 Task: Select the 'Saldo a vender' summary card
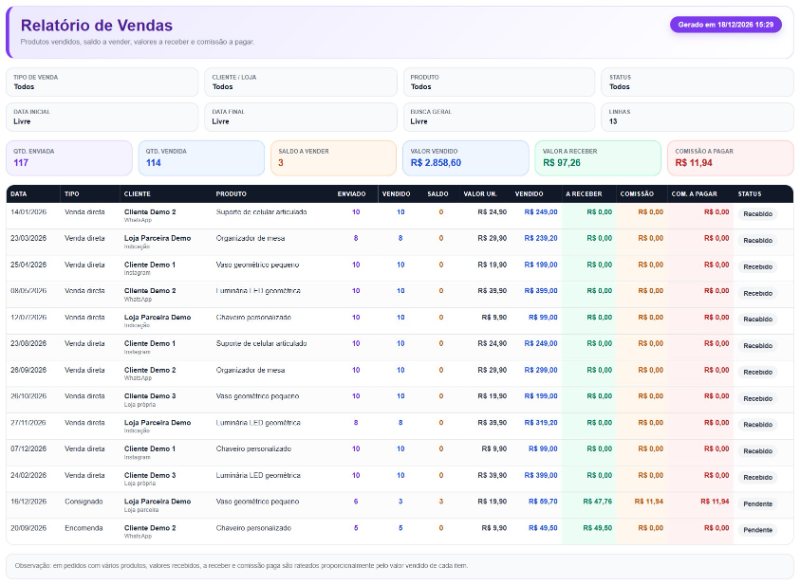[x=334, y=158]
